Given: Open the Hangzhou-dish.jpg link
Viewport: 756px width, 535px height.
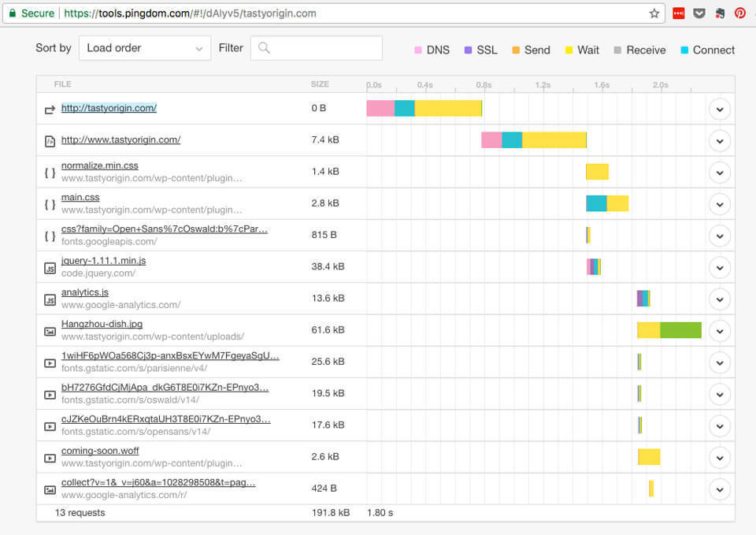Looking at the screenshot, I should tap(102, 324).
